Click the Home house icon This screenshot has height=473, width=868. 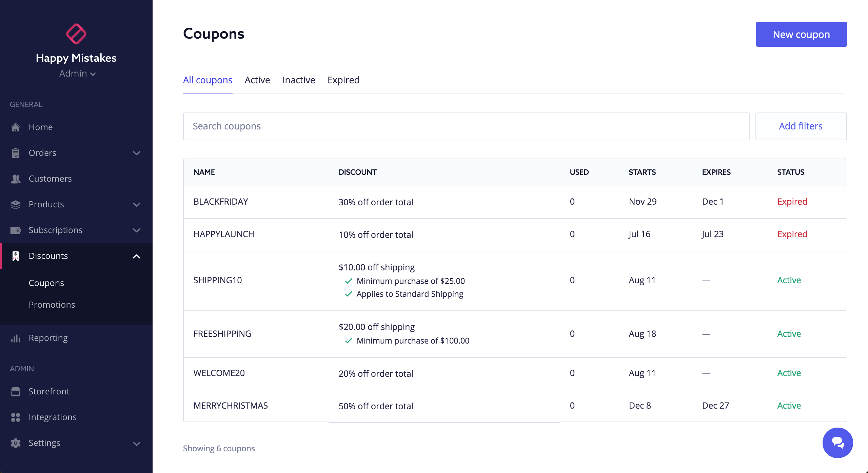point(16,127)
